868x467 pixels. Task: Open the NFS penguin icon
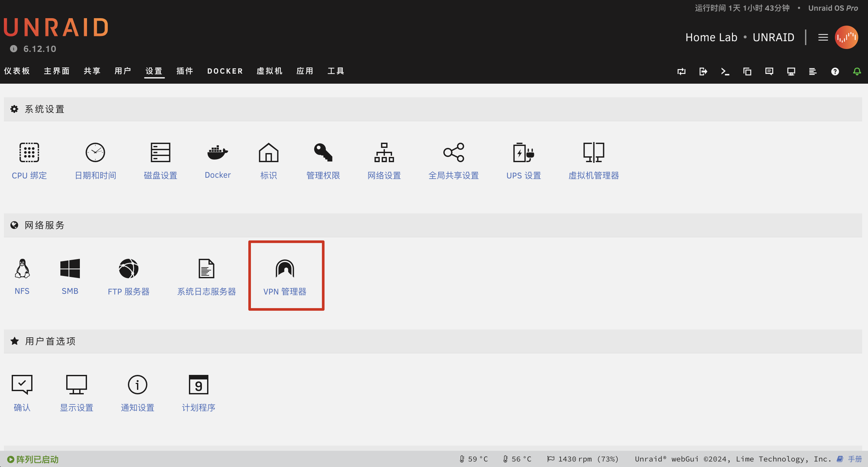click(x=22, y=269)
